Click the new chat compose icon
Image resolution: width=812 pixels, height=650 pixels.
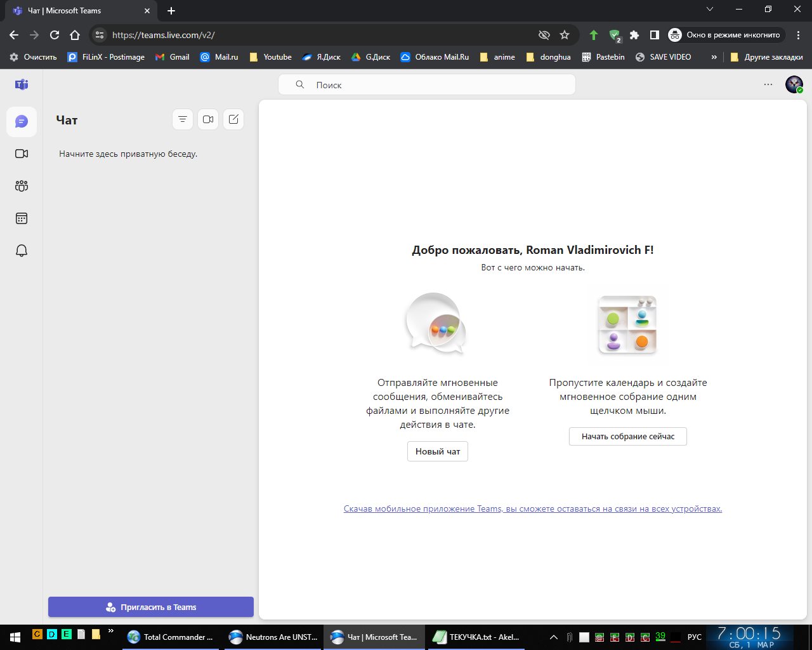tap(233, 119)
